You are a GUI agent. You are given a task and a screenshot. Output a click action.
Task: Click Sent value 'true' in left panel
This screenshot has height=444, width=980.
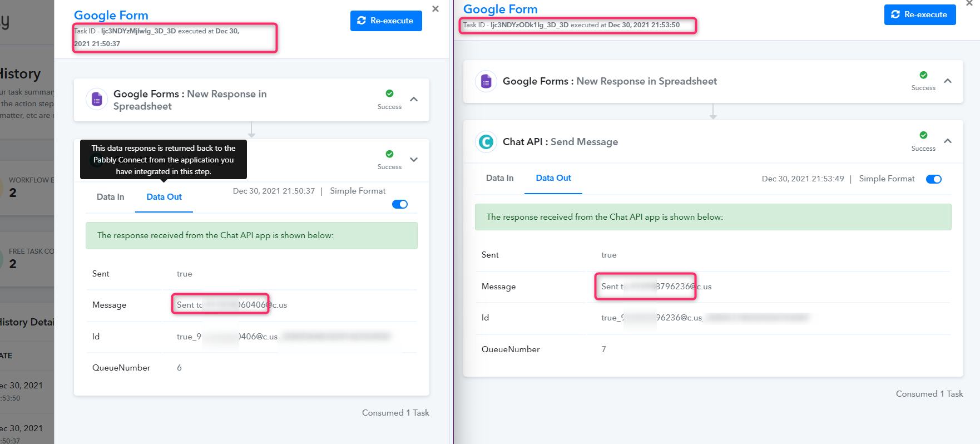coord(185,274)
